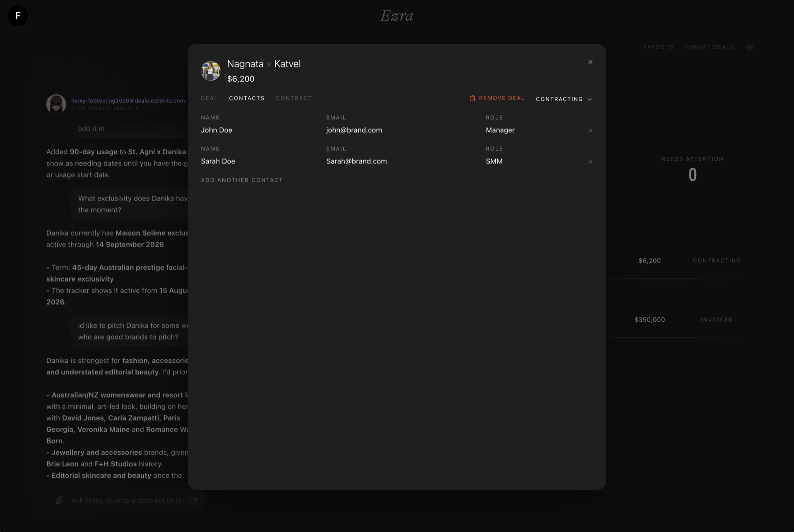
Task: Click the moxy-febtesting2026 deals email address
Action: [128, 100]
